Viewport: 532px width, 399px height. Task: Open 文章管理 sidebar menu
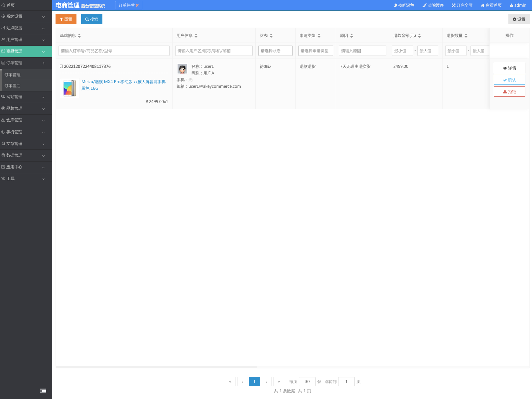tap(26, 144)
